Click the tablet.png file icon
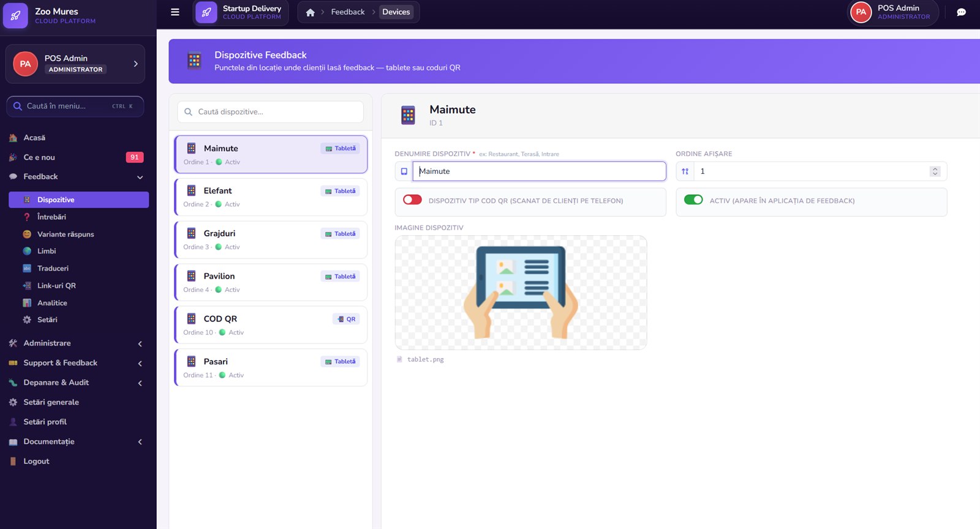 399,359
